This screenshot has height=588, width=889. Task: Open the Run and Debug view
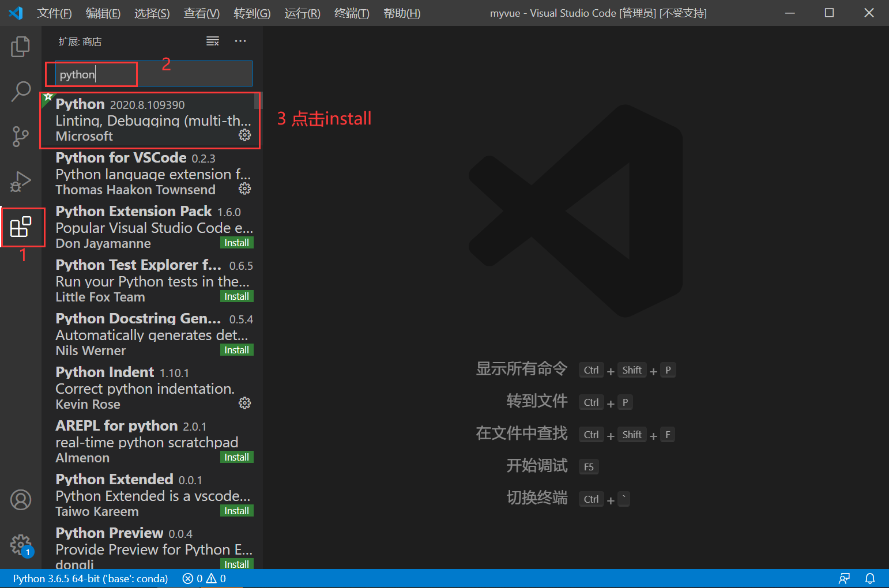(x=21, y=182)
